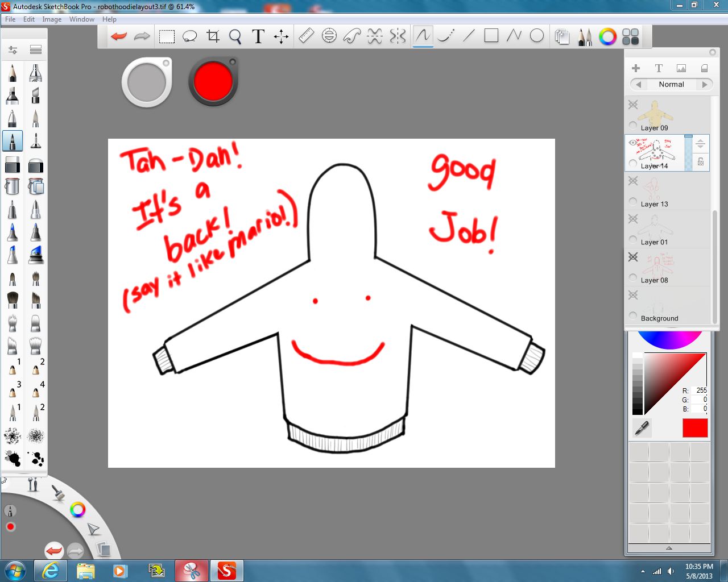
Task: Select the Crop tool in the toolbar
Action: click(213, 36)
